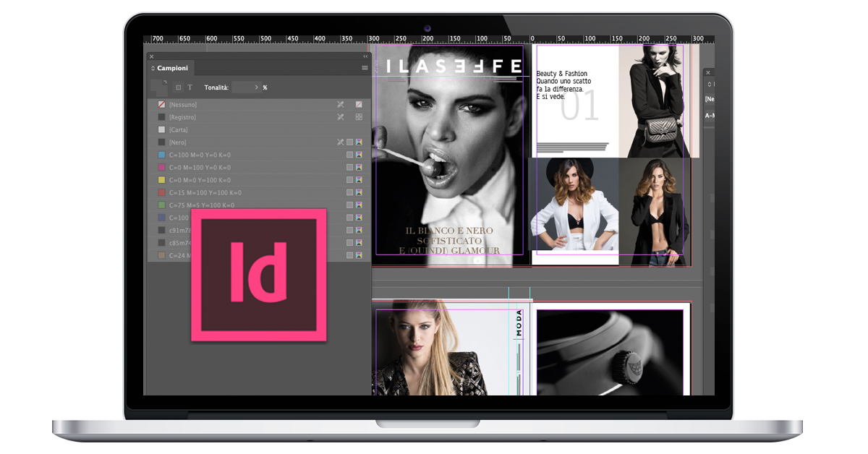Switch to the Campioni tab
Image resolution: width=868 pixels, height=454 pixels.
tap(173, 68)
